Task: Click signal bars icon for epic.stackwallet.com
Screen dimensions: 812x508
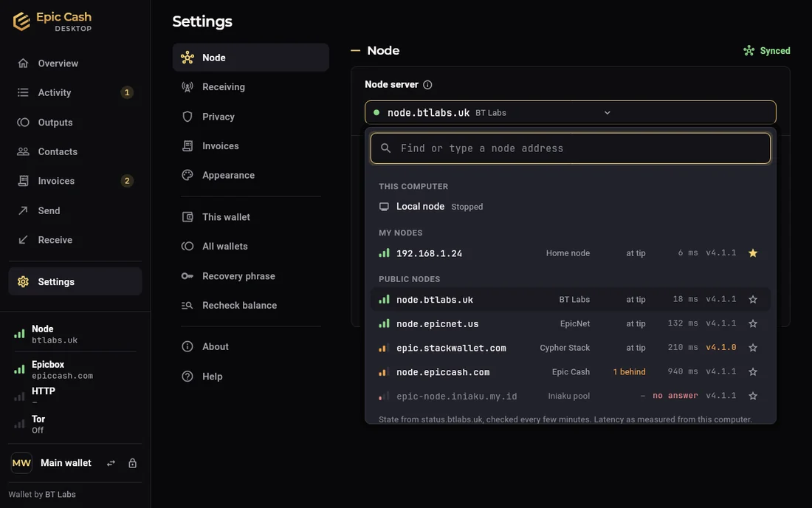Action: click(384, 348)
